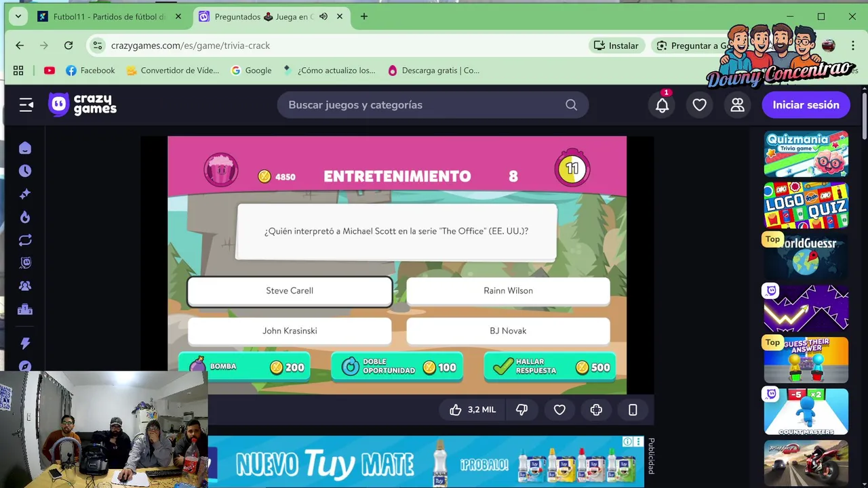Open the Recently played clock icon
This screenshot has height=488, width=868.
point(25,171)
